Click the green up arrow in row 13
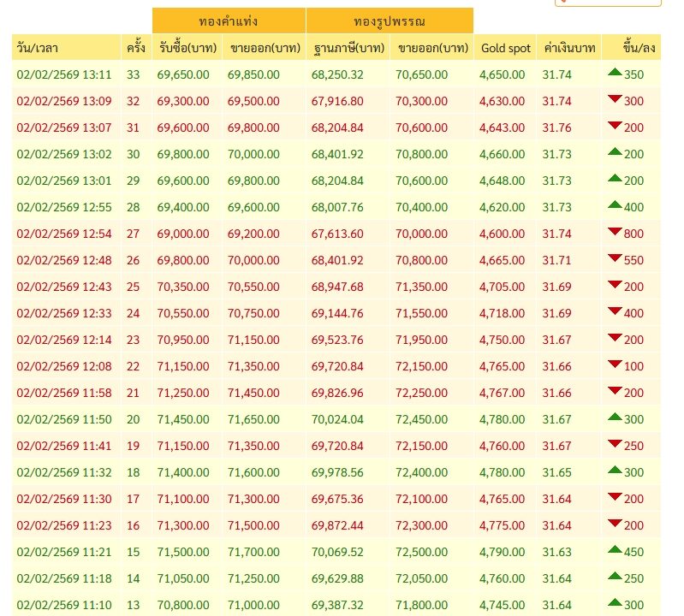The image size is (684, 616). pos(614,603)
